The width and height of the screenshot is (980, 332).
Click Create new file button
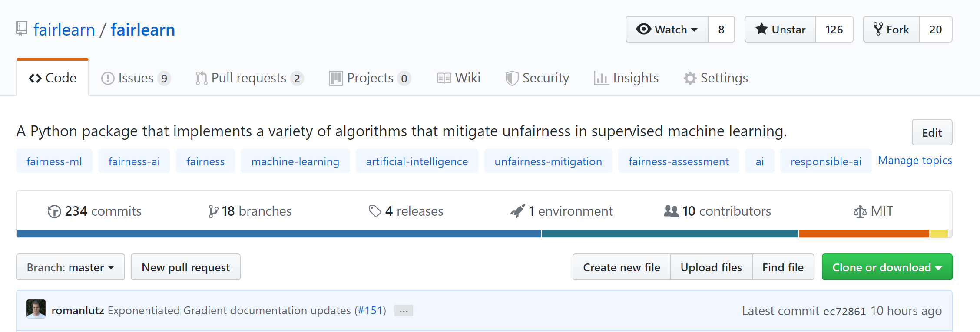point(622,267)
